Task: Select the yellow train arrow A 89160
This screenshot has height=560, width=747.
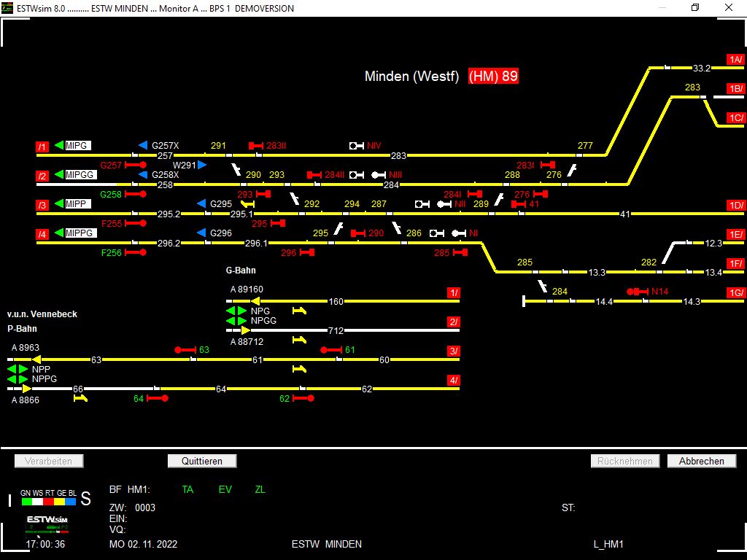Action: coord(256,301)
